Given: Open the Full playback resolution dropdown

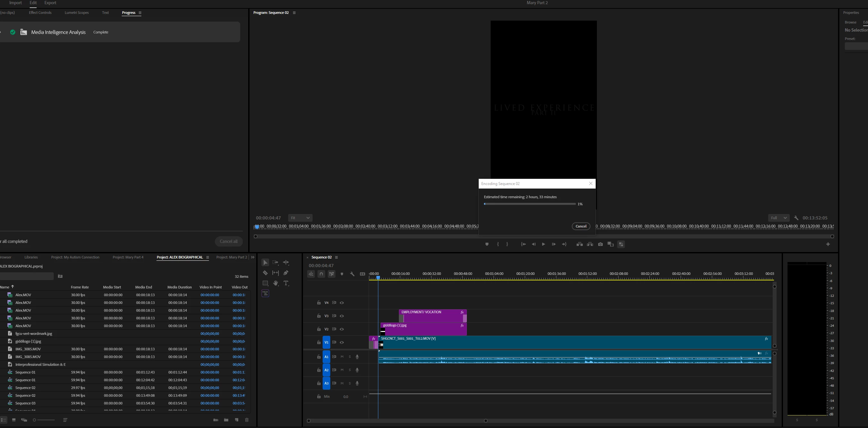Looking at the screenshot, I should 778,218.
